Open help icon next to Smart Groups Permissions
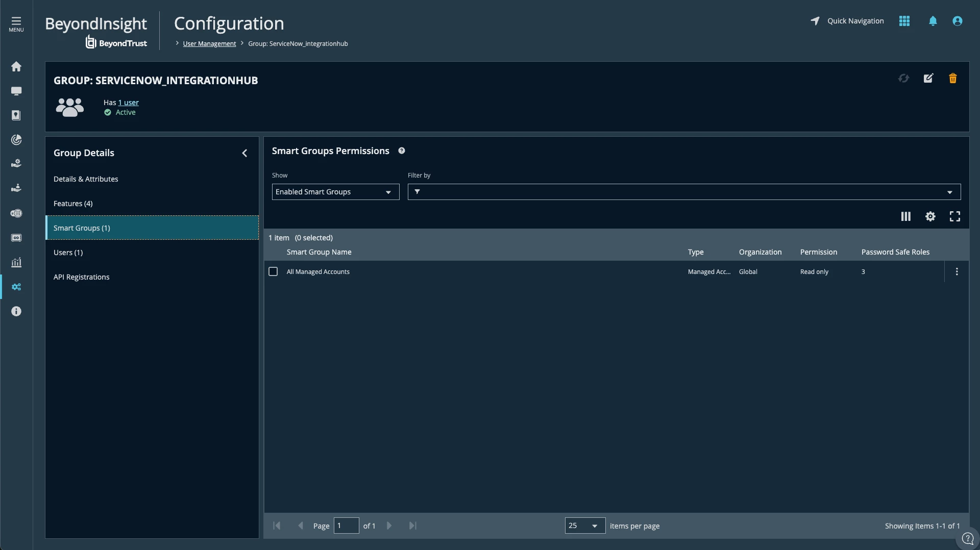The width and height of the screenshot is (980, 550). [402, 151]
